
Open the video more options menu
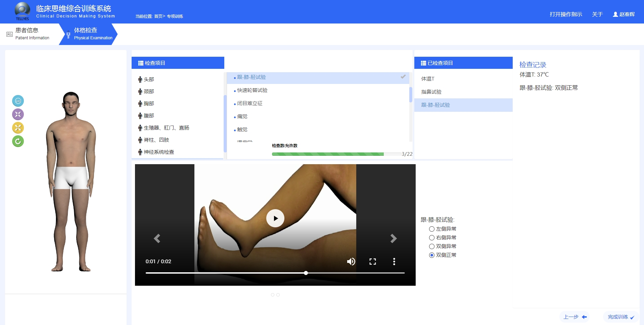point(394,262)
